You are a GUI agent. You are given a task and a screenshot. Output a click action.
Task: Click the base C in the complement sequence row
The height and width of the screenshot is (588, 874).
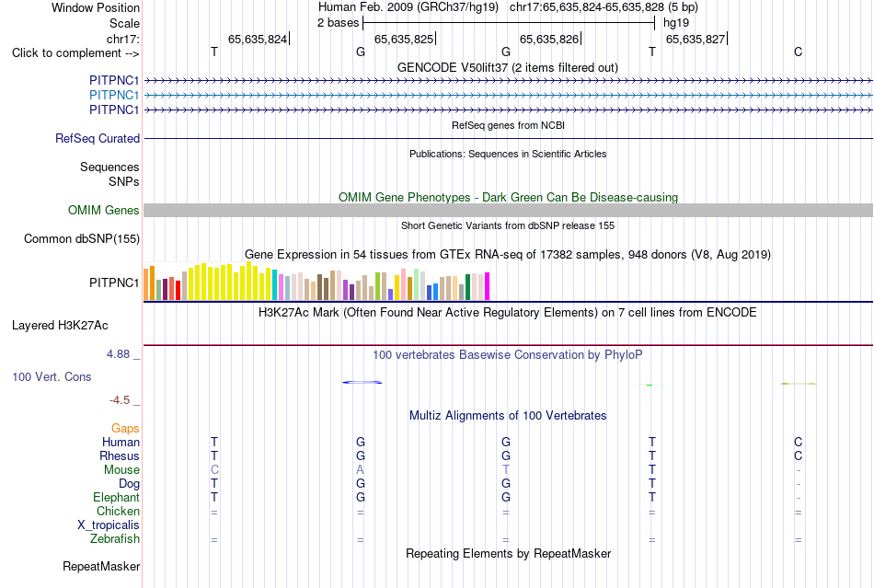click(799, 52)
